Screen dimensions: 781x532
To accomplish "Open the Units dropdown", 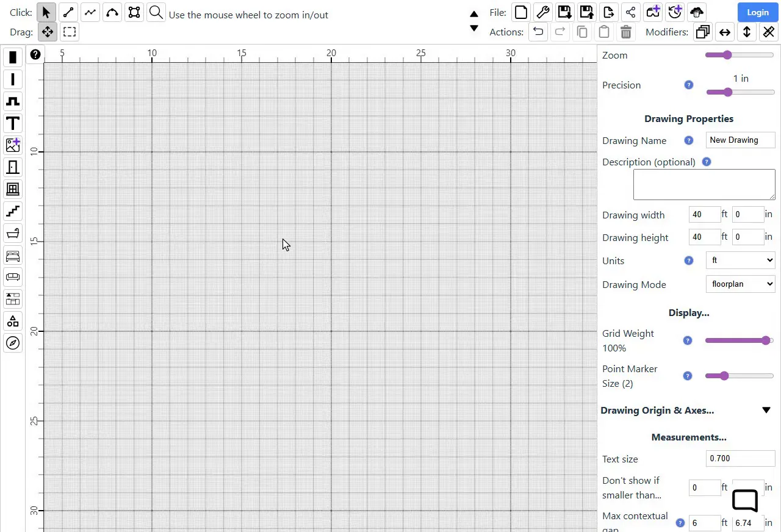I will click(740, 261).
